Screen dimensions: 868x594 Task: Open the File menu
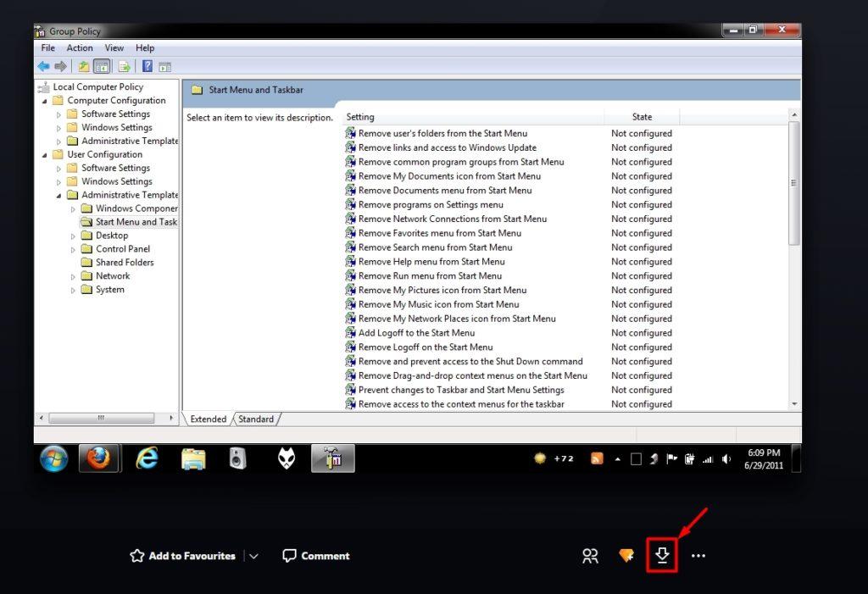click(48, 48)
